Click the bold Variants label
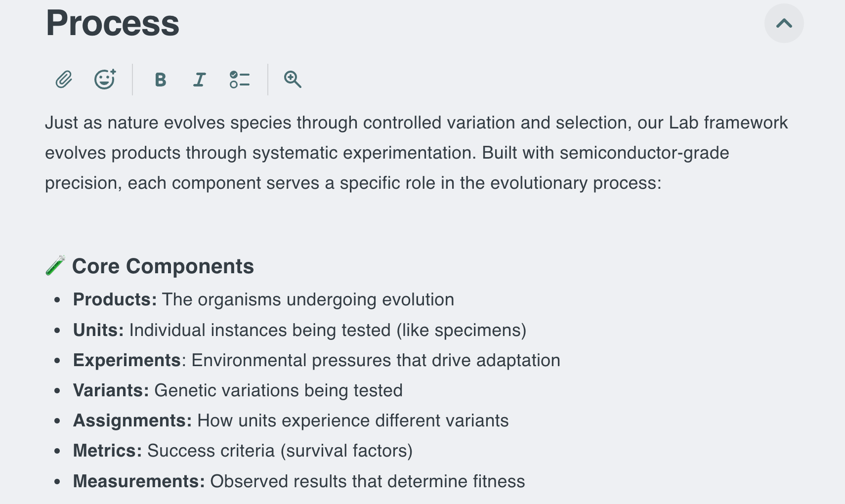Screen dimensions: 845x504 (x=111, y=390)
